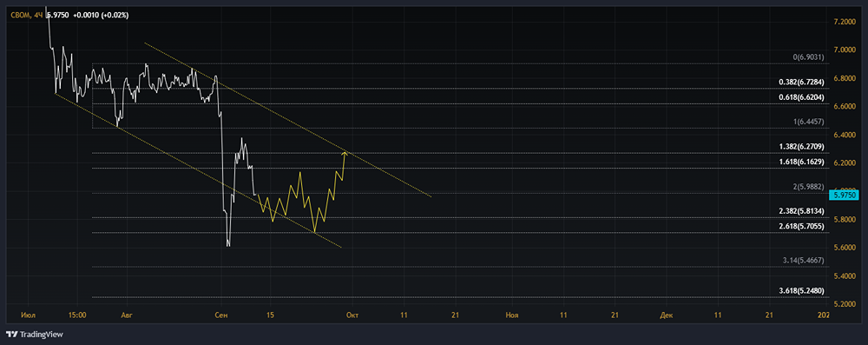This screenshot has width=868, height=345.
Task: Click the Окт label on time axis
Action: [352, 315]
